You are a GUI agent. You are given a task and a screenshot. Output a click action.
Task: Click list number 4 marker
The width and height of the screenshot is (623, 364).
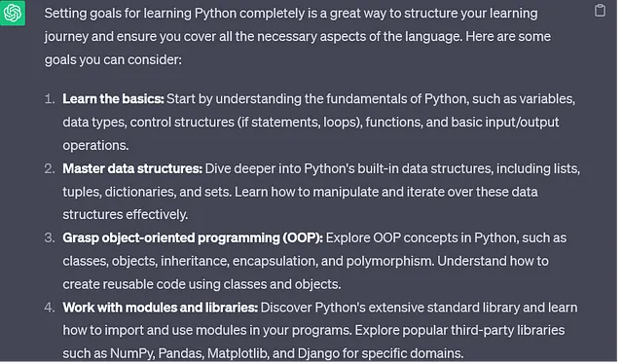50,308
